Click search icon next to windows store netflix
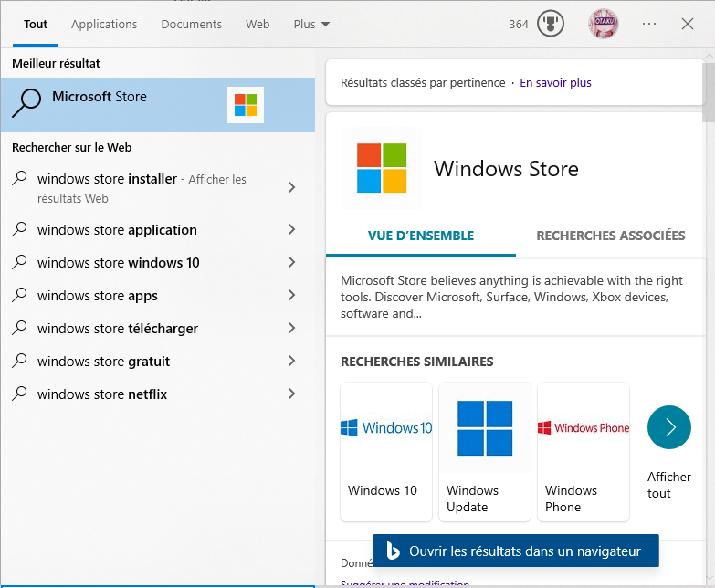715x588 pixels. click(19, 393)
